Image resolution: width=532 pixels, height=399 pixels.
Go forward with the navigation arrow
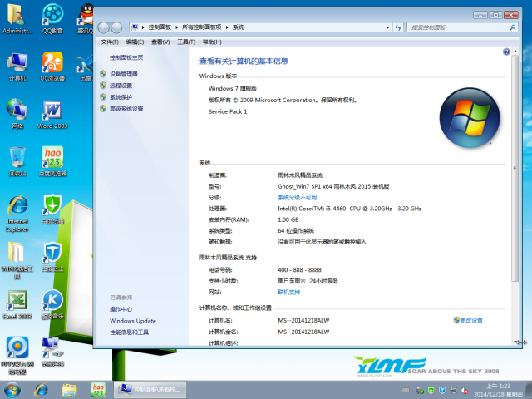116,27
